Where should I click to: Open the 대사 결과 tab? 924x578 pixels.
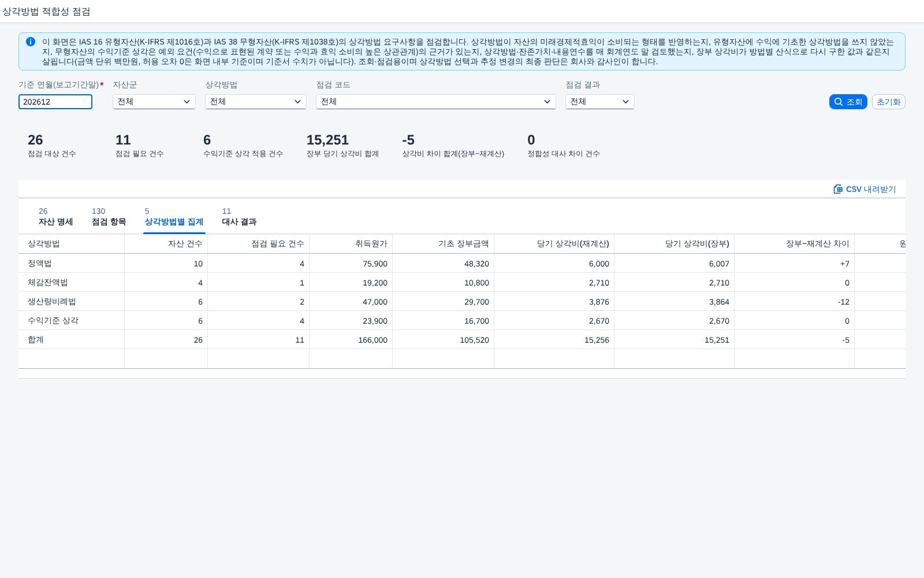(239, 217)
